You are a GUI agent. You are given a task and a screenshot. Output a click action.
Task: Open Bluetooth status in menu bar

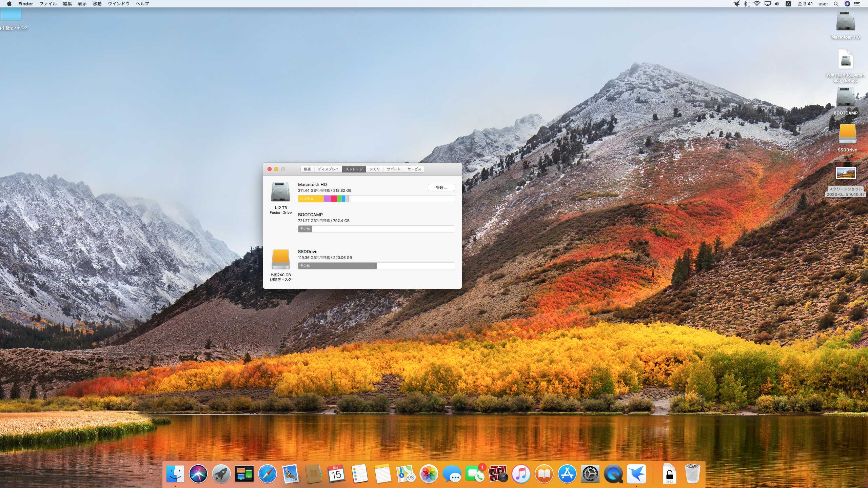(747, 4)
